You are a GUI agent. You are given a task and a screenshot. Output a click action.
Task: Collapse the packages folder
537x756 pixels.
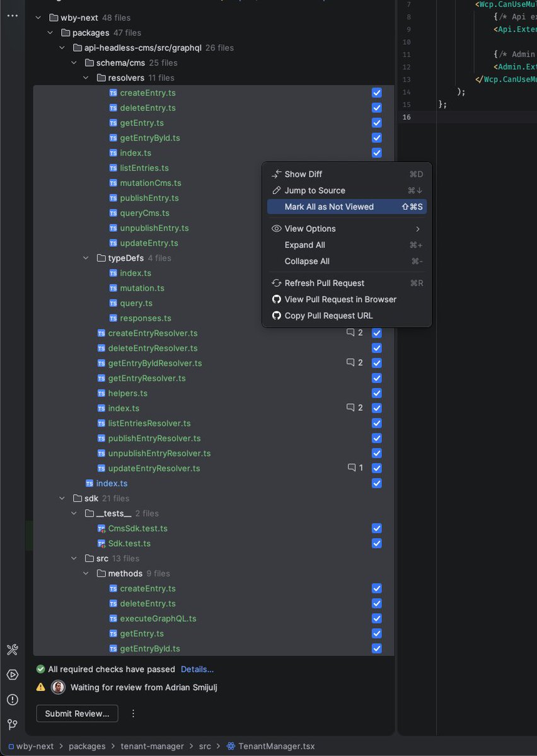point(50,33)
